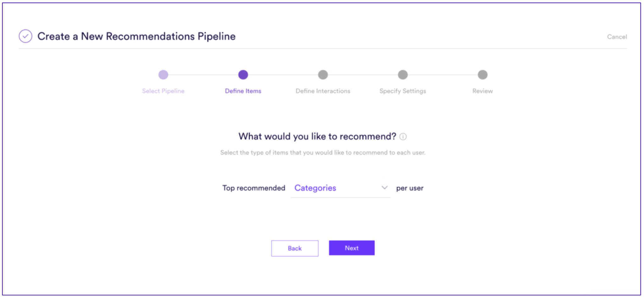
Task: Click Next to proceed to Define Interactions
Action: [x=352, y=248]
